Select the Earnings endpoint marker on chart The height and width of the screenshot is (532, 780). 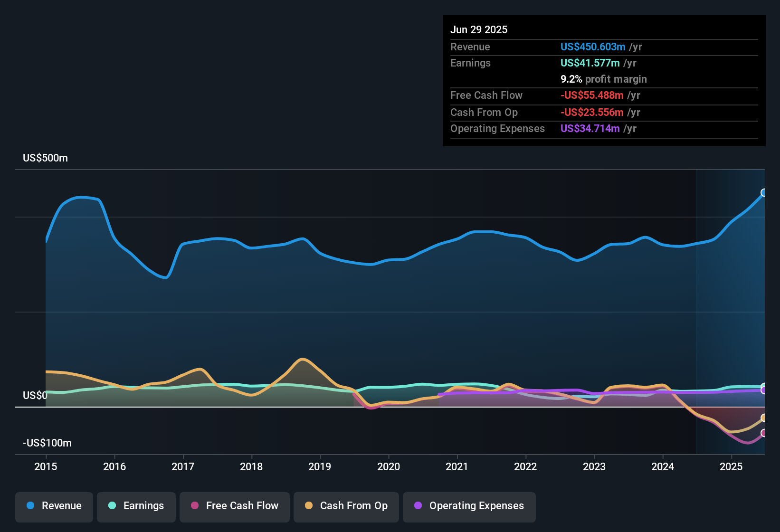pos(764,387)
